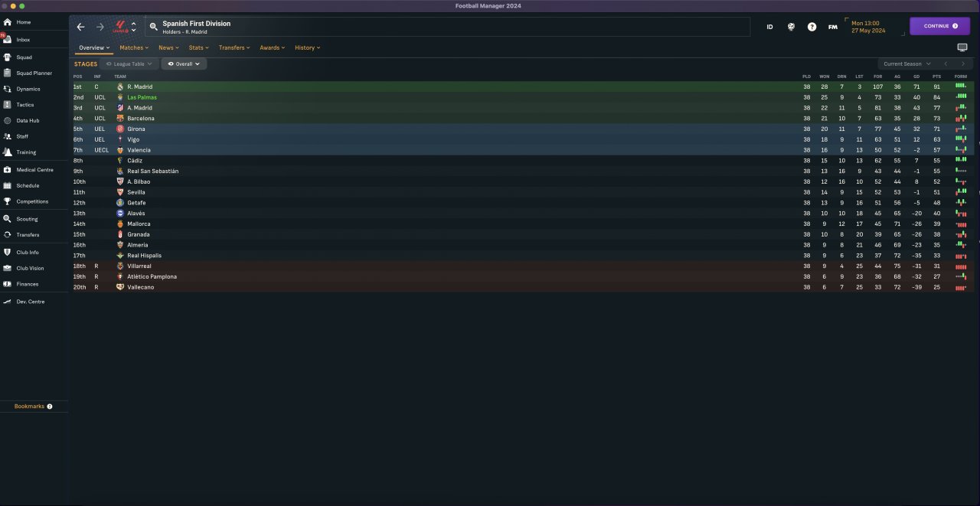Click the Bookmarks label in sidebar
Image resolution: width=980 pixels, height=506 pixels.
(29, 406)
